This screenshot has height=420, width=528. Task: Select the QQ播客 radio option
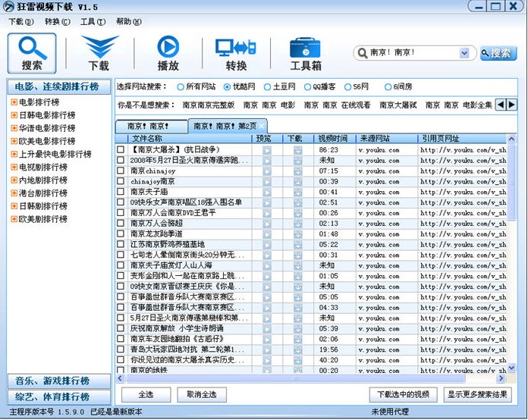[307, 87]
